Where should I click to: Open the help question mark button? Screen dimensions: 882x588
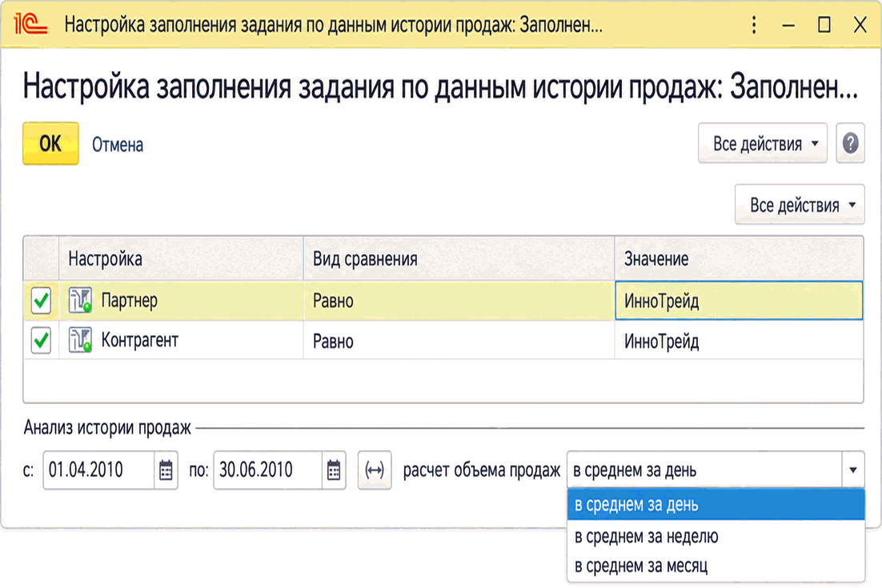pyautogui.click(x=850, y=143)
